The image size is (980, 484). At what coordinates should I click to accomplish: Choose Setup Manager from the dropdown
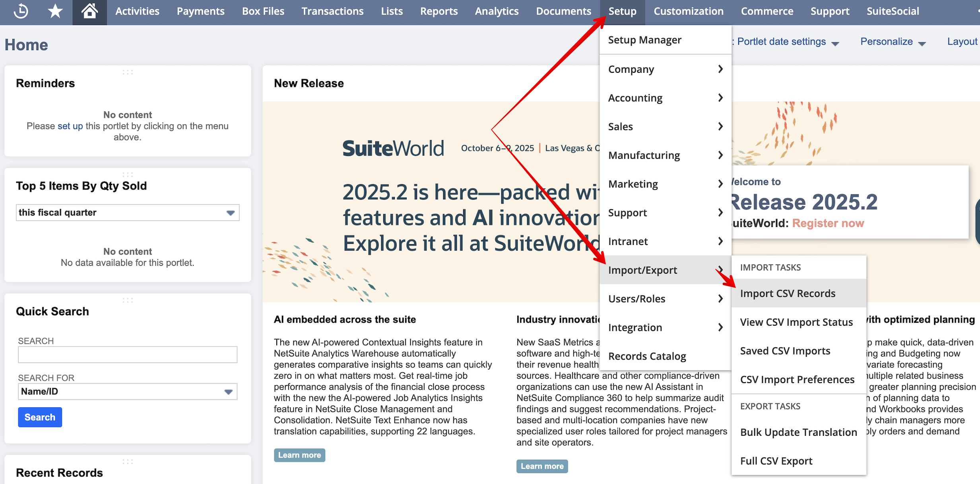coord(666,40)
